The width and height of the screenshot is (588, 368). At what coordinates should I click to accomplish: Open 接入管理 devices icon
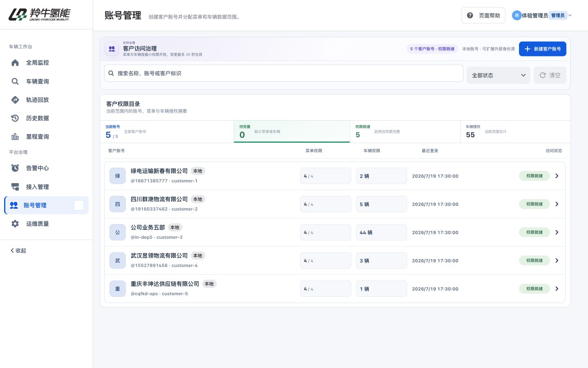[x=15, y=187]
